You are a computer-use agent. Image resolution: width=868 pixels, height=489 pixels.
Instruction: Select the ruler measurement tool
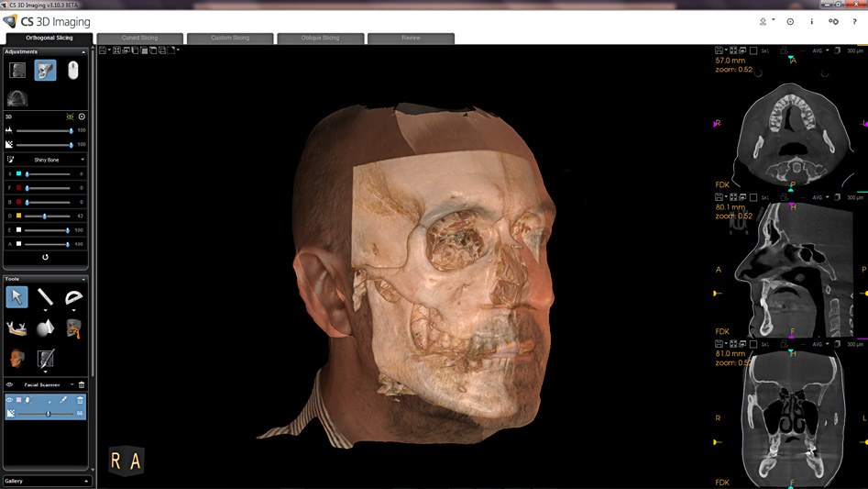click(x=46, y=297)
